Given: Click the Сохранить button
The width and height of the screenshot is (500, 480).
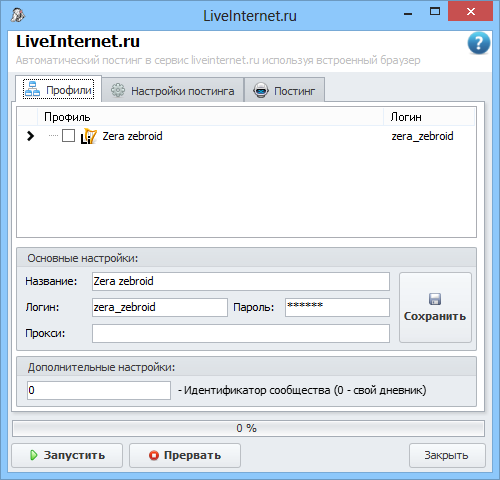Looking at the screenshot, I should click(x=435, y=307).
